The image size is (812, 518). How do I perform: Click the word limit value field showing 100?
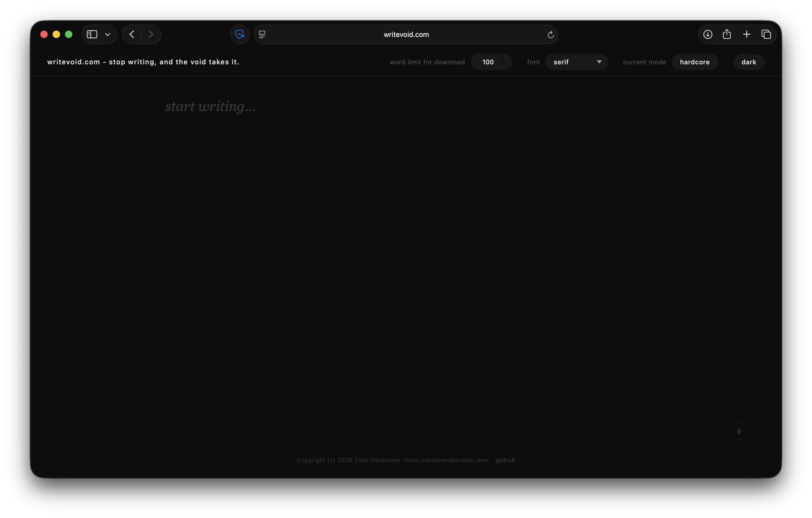[489, 62]
